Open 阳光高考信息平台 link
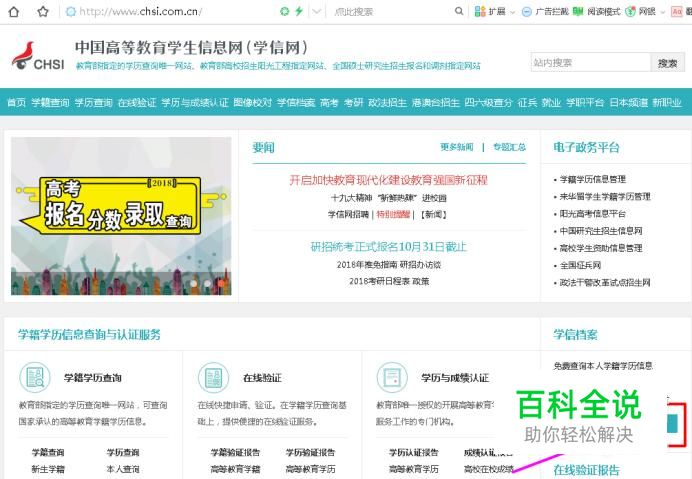 pos(592,214)
